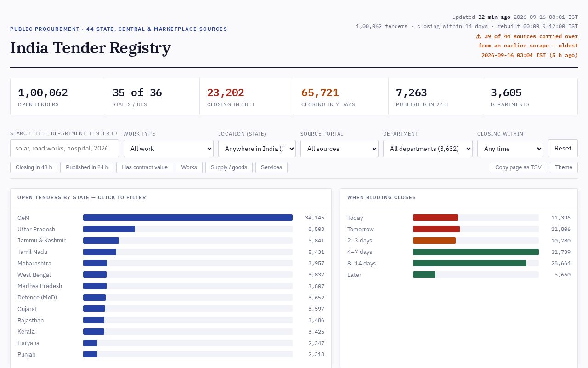Select the Jammu & Kashmir row

[171, 241]
